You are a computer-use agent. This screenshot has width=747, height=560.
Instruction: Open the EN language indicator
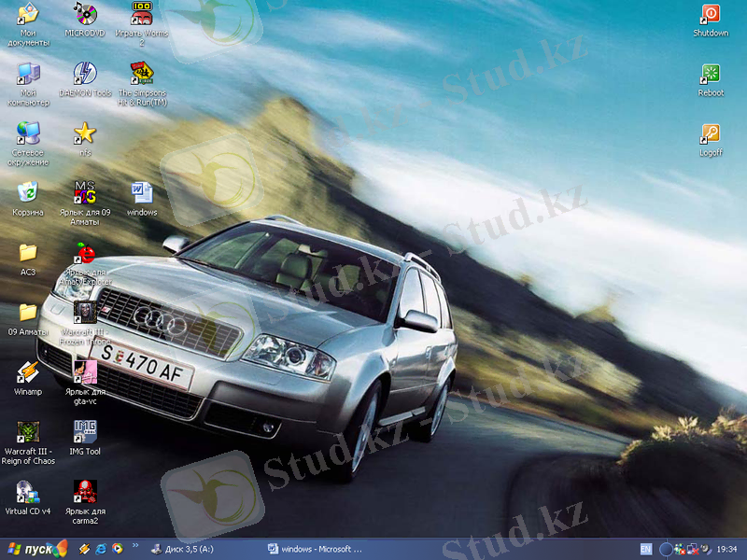pyautogui.click(x=645, y=549)
